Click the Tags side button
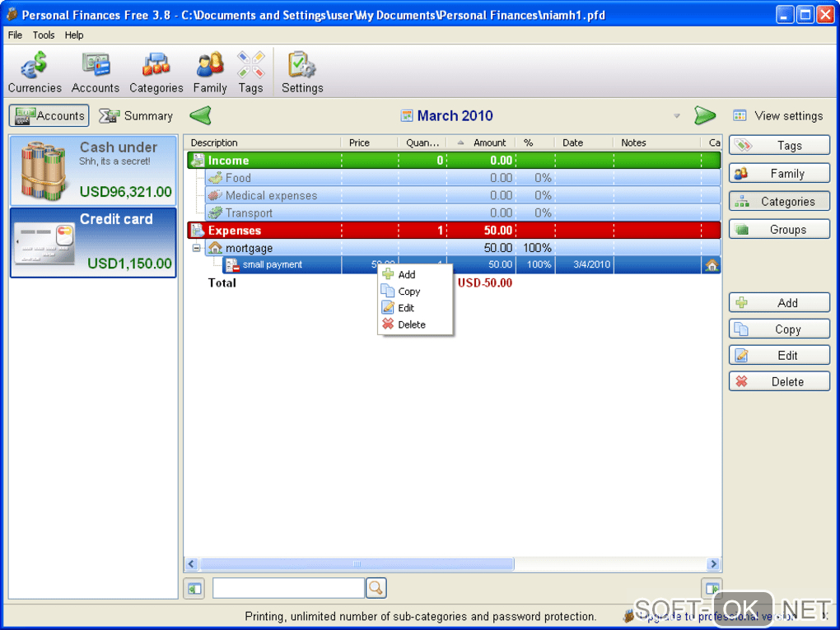The width and height of the screenshot is (840, 630). pos(779,145)
